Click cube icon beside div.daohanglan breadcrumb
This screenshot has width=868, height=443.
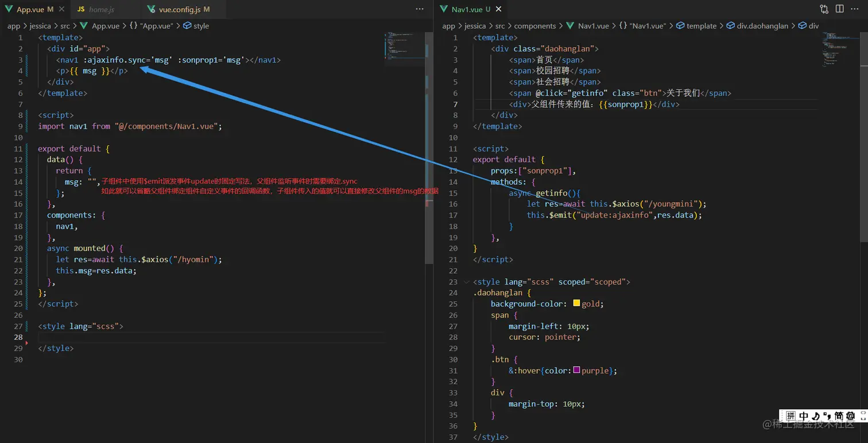731,26
